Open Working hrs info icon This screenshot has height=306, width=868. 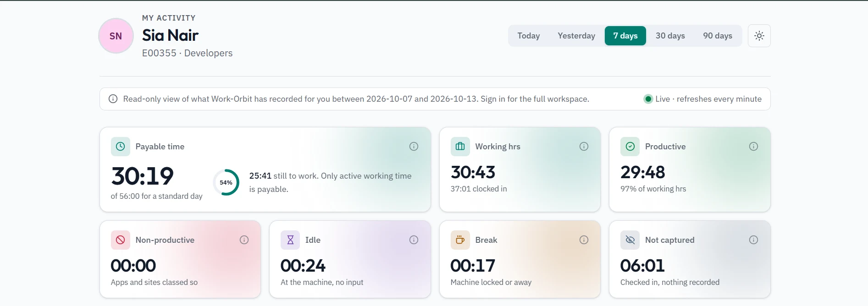tap(584, 147)
